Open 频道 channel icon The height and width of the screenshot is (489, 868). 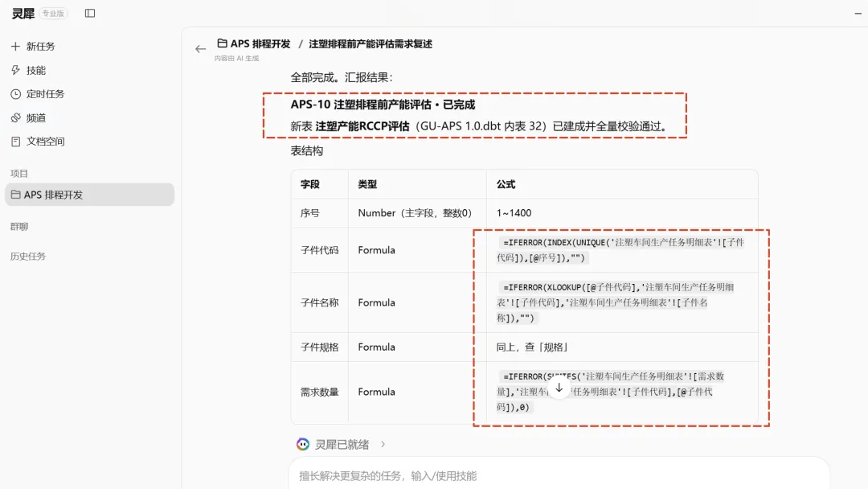[15, 118]
